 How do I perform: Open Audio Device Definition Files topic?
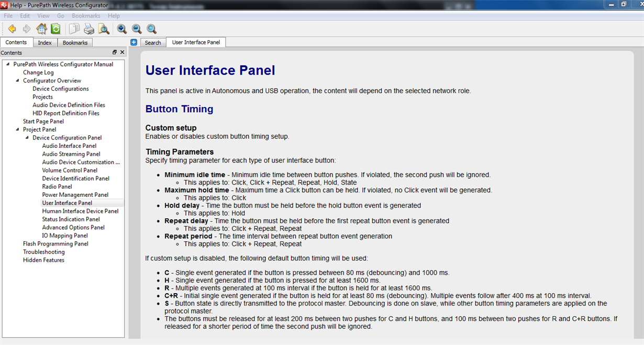(69, 105)
